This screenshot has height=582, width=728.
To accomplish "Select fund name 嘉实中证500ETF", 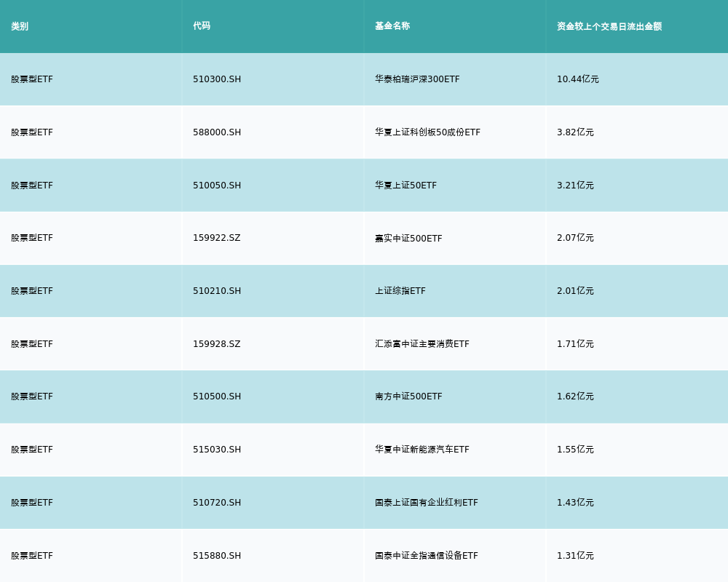I will [x=408, y=238].
